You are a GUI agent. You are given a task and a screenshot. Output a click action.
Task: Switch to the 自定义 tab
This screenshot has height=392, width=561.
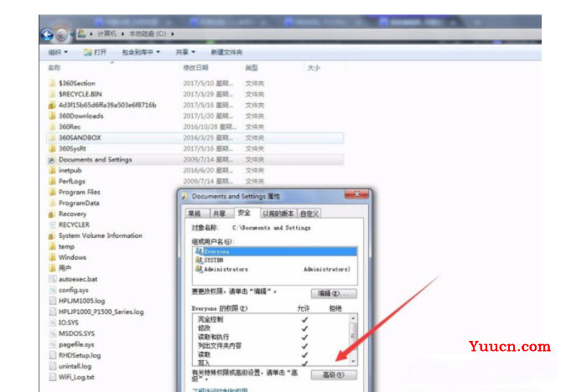pyautogui.click(x=309, y=214)
